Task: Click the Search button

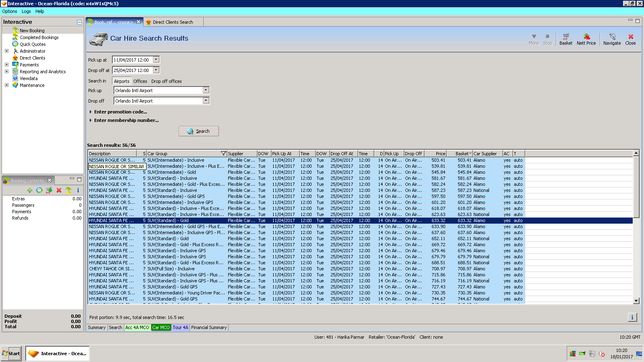Action: 199,131
